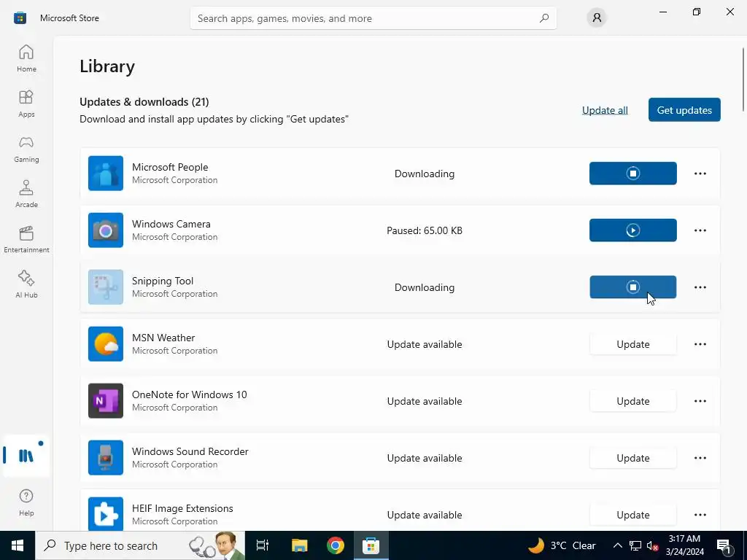
Task: Select the OneNote for Windows 10 name
Action: coord(189,394)
